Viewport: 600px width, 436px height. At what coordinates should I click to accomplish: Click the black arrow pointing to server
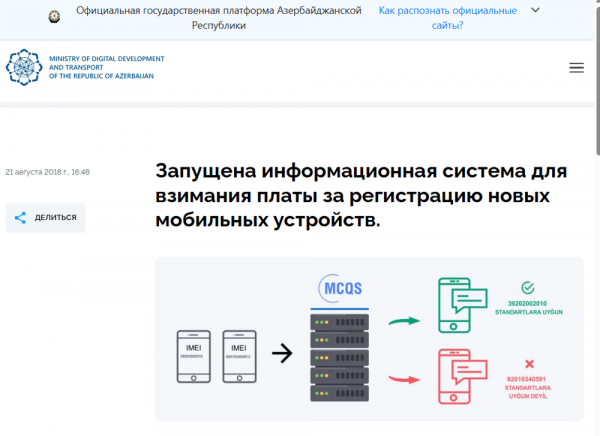(282, 353)
